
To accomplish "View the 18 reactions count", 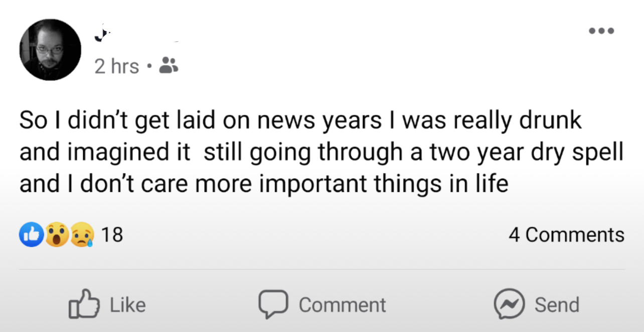I will (x=112, y=235).
